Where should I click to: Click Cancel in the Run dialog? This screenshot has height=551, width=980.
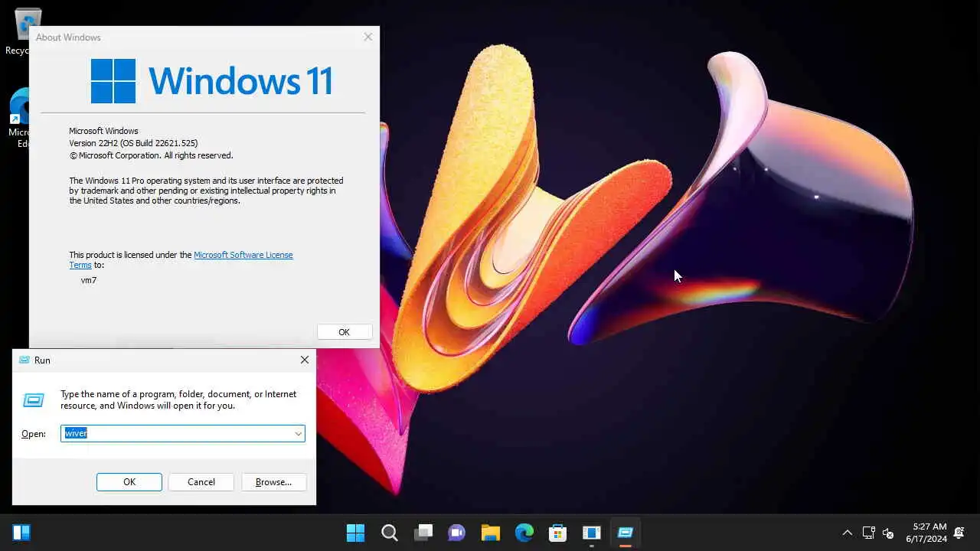[x=201, y=482]
